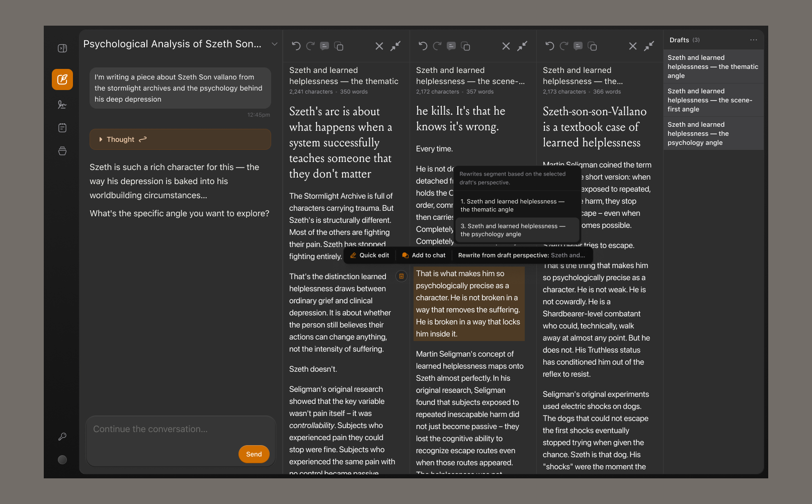Click the 12:45pm message timestamp
This screenshot has height=504, width=812.
259,115
